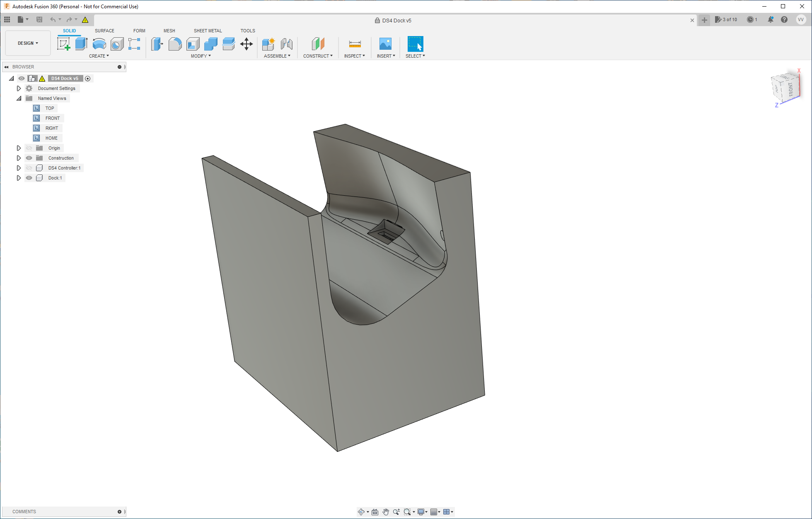Select the Move/Copy tool
This screenshot has width=812, height=519.
pyautogui.click(x=247, y=44)
